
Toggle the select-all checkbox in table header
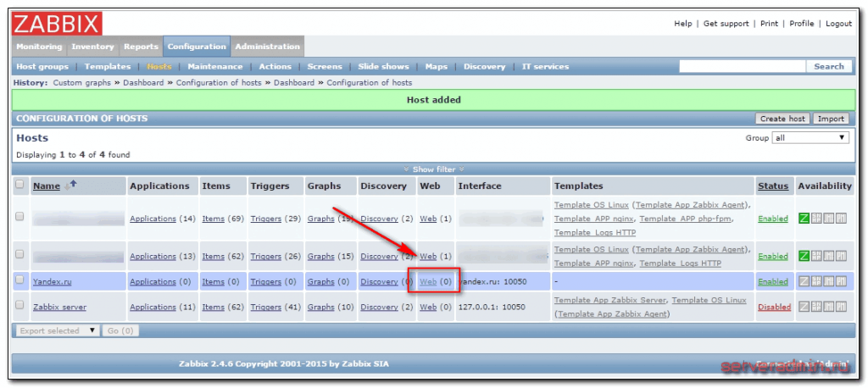point(19,185)
